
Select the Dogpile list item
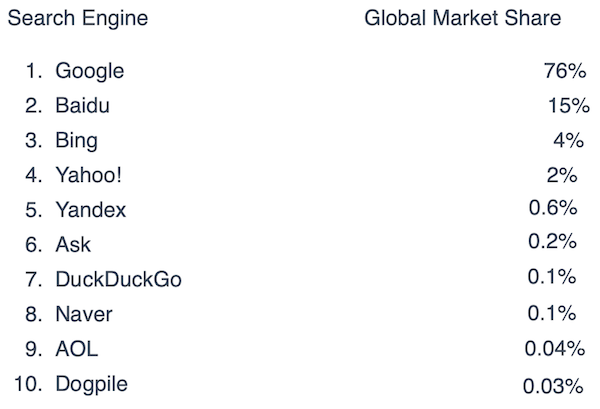click(91, 385)
